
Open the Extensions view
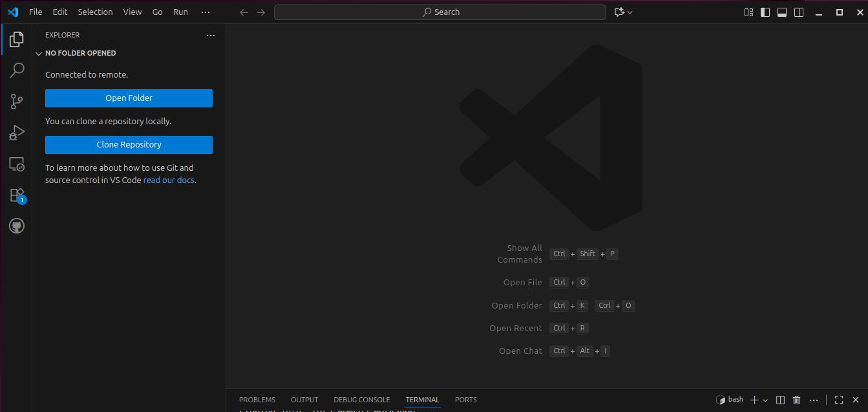[x=17, y=195]
